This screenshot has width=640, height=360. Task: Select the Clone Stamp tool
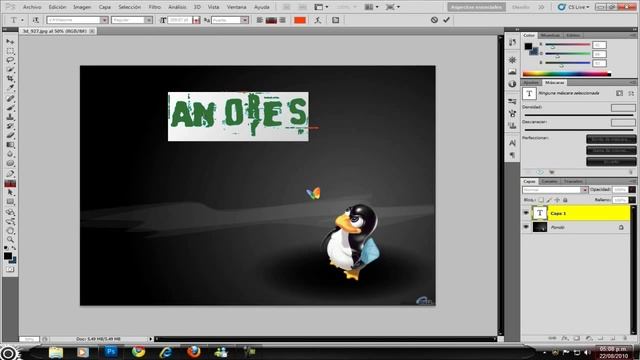pos(10,117)
